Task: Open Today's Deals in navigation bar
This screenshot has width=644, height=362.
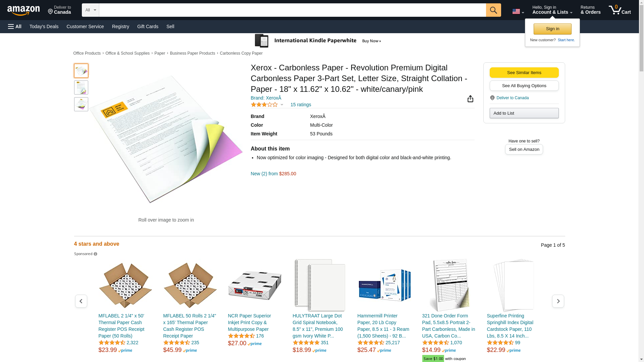Action: (44, 26)
